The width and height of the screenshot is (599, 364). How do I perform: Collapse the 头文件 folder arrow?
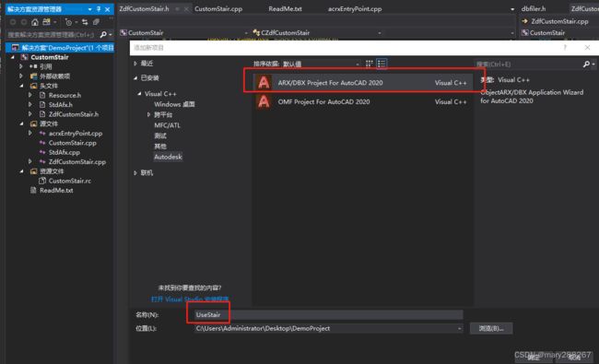click(21, 86)
